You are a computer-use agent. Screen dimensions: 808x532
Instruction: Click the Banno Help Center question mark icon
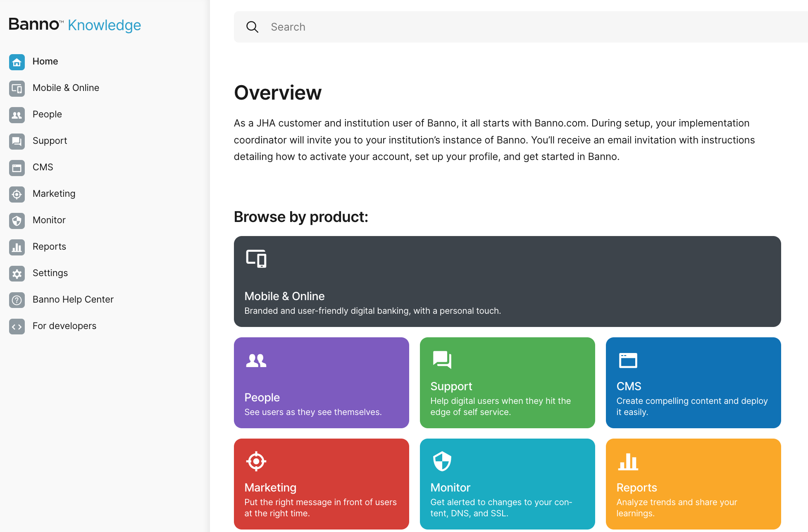click(x=17, y=300)
